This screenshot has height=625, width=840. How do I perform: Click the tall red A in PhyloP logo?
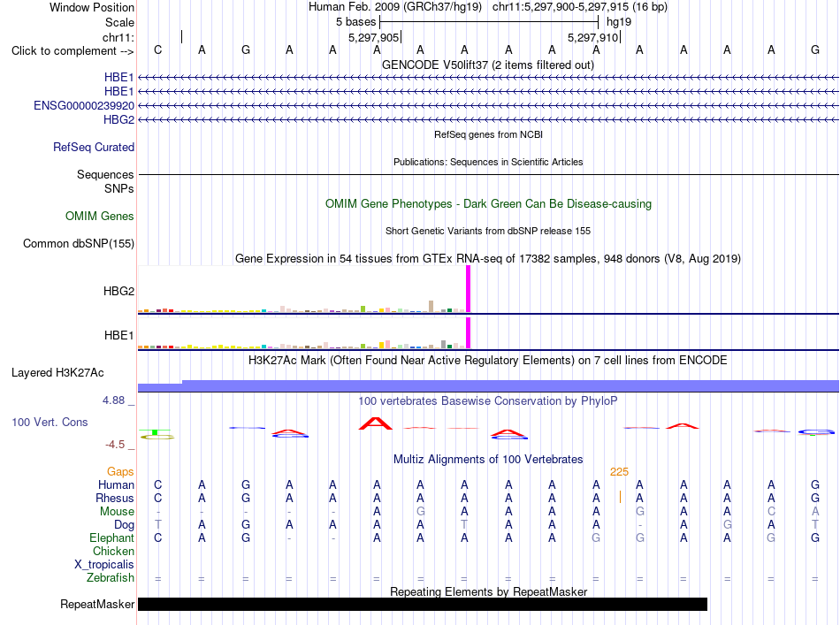pyautogui.click(x=376, y=423)
